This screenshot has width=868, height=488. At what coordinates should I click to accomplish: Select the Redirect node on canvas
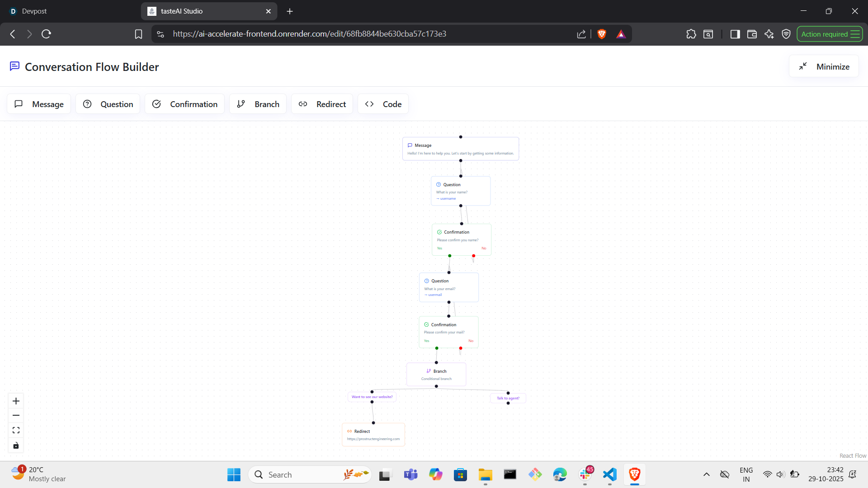coord(373,435)
